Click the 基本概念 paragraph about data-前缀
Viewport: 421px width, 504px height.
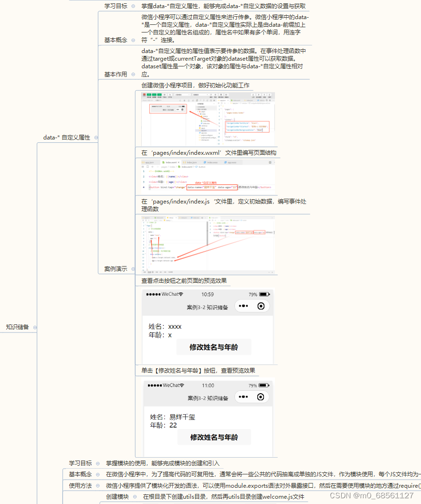[225, 29]
